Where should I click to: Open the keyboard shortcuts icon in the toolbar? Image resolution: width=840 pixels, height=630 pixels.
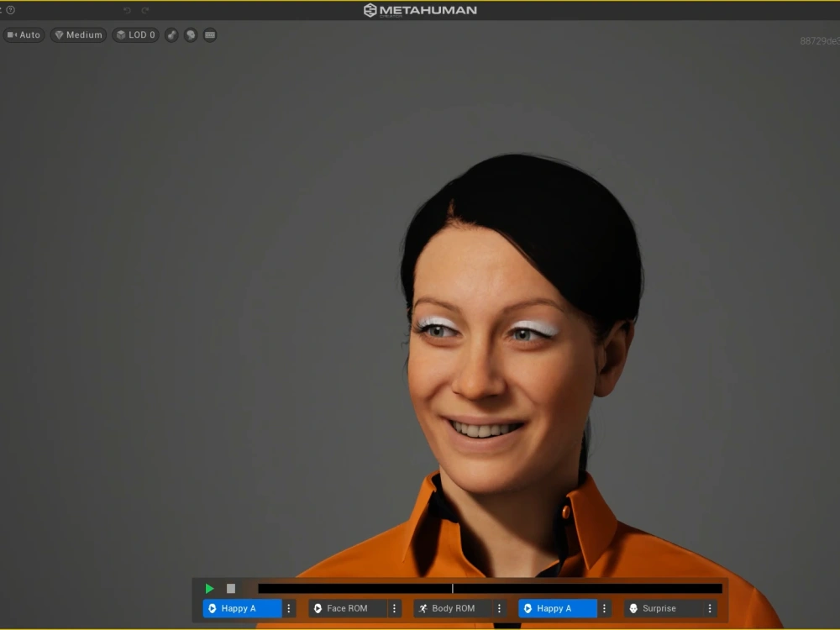click(209, 35)
